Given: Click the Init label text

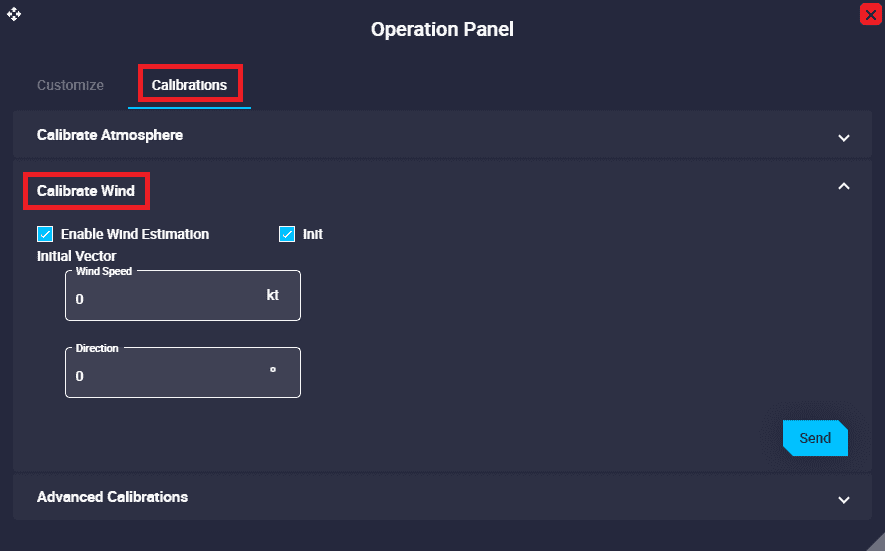Looking at the screenshot, I should pyautogui.click(x=313, y=234).
